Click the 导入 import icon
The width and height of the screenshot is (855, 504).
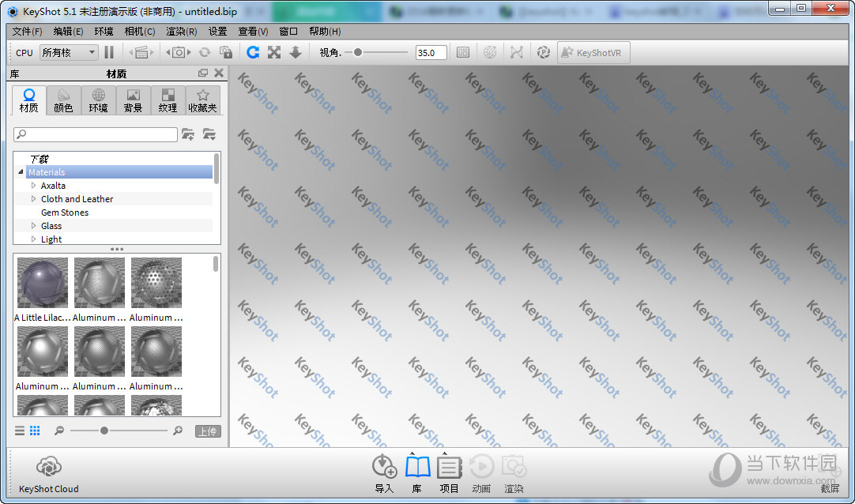[x=384, y=467]
